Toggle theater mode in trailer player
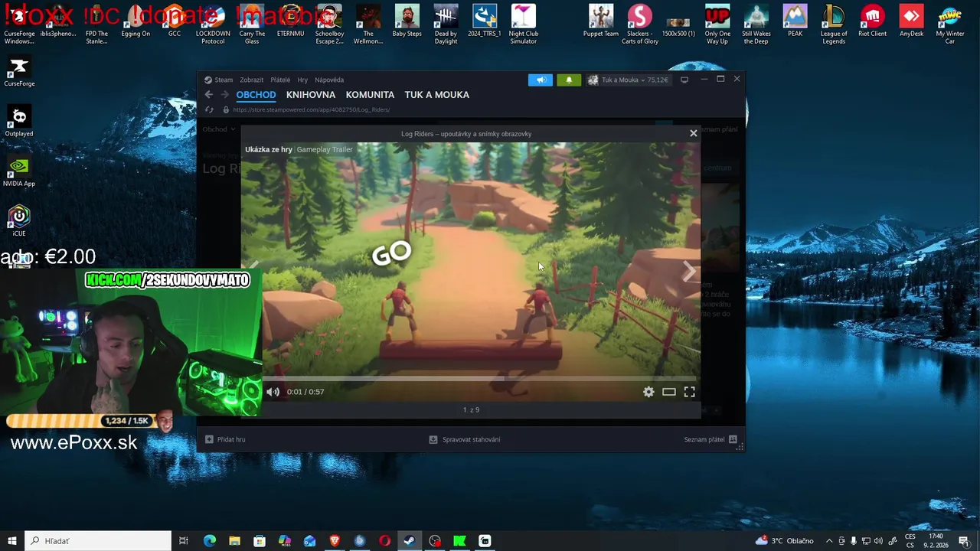 pyautogui.click(x=669, y=392)
